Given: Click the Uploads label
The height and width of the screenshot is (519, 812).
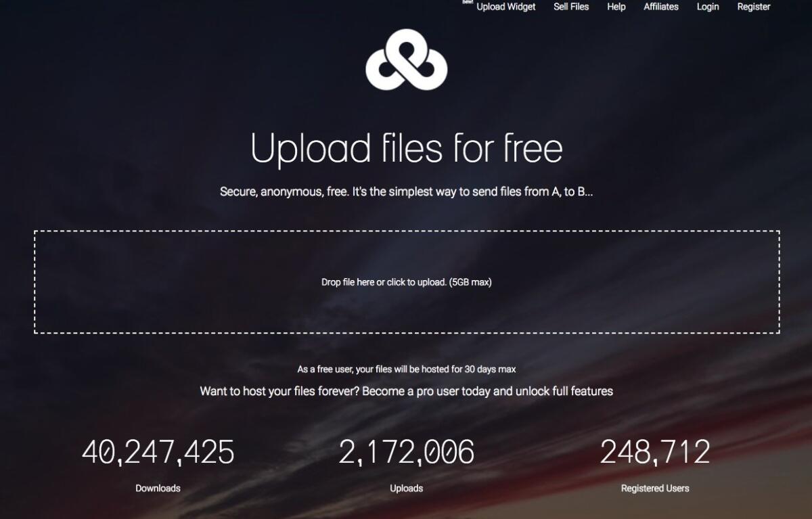Looking at the screenshot, I should point(407,487).
